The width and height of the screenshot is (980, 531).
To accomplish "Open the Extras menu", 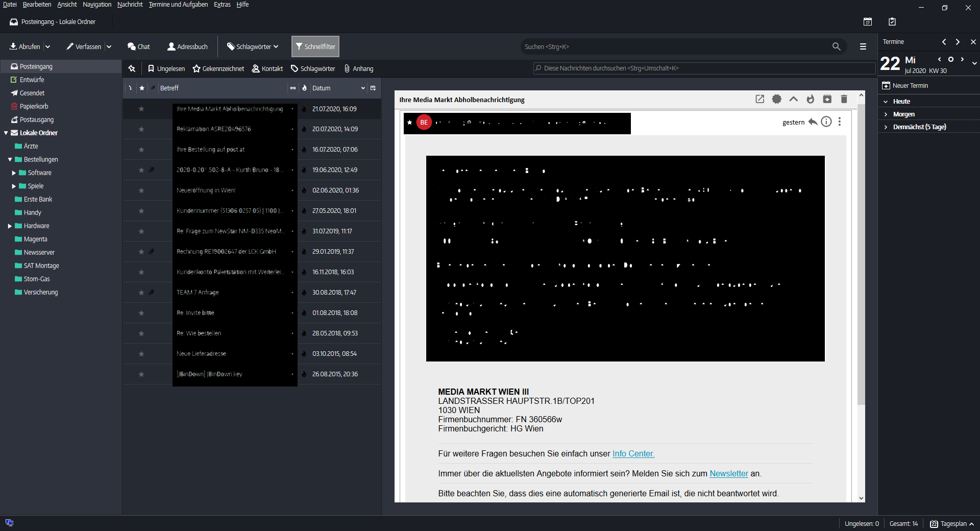I will pos(222,5).
